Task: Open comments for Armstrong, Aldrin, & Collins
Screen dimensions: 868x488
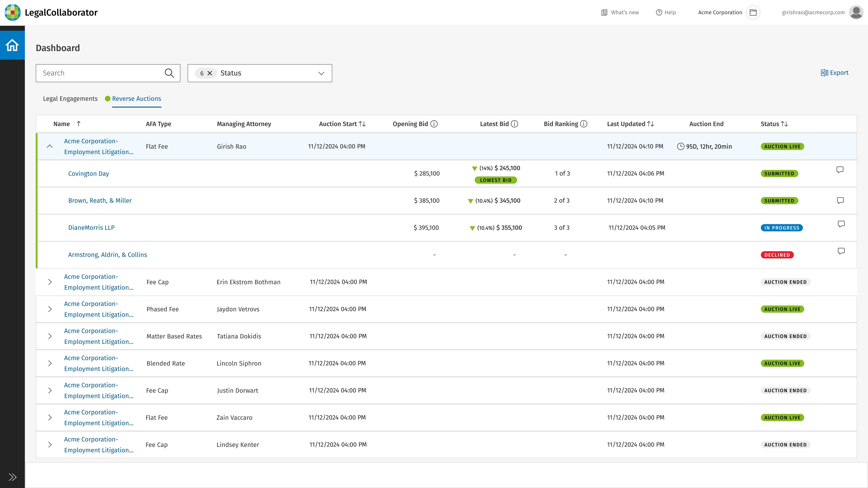Action: point(841,251)
